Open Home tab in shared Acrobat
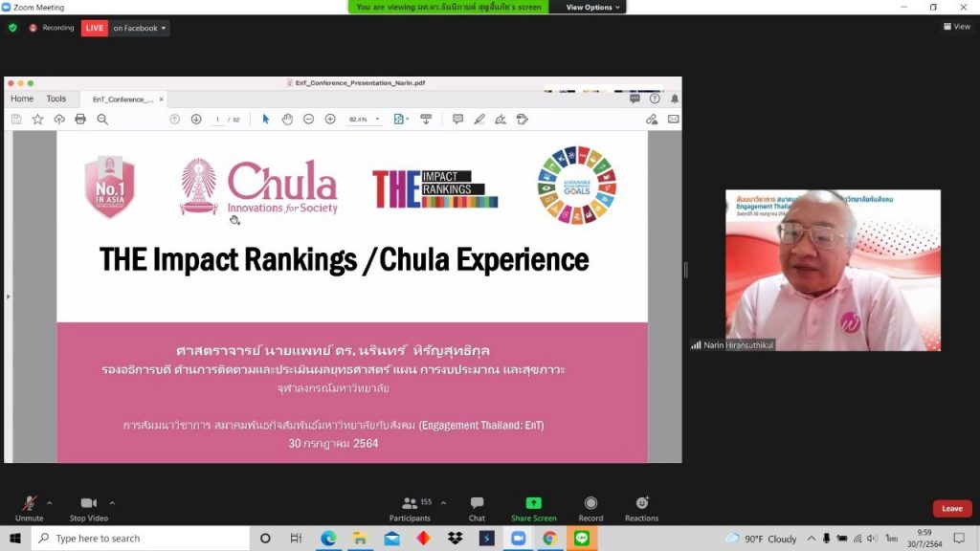Viewport: 980px width, 551px height. click(22, 99)
